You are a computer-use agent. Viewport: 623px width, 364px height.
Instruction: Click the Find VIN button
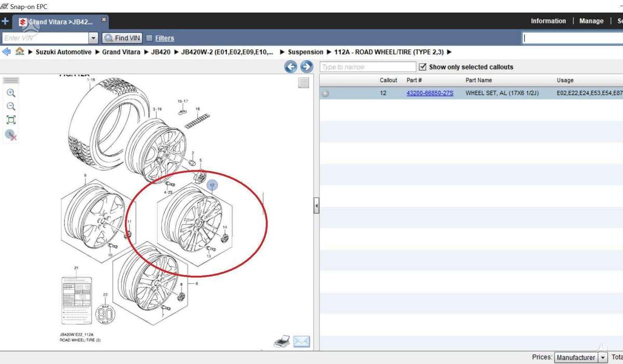(122, 38)
